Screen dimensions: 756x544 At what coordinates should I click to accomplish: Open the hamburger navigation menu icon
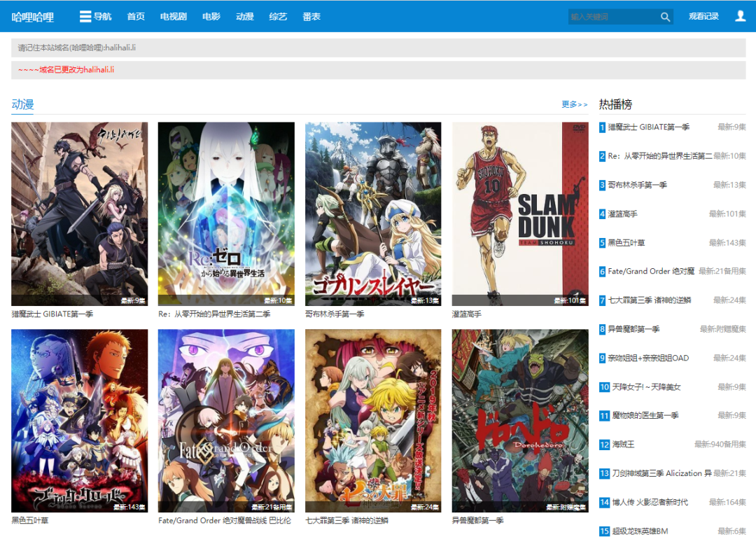pos(85,17)
